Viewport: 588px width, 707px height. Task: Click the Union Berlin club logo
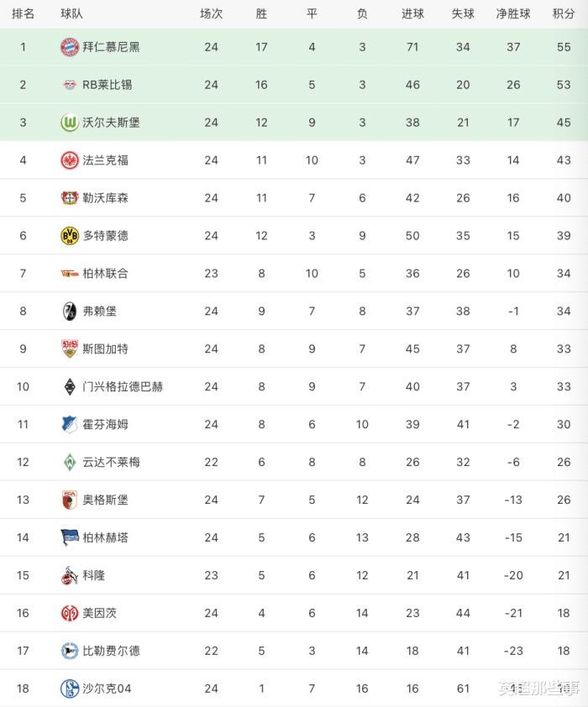pos(70,274)
